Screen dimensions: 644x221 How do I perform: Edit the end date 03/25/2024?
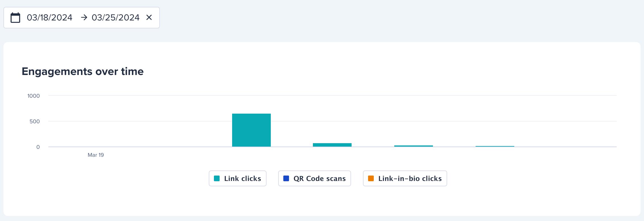[115, 18]
